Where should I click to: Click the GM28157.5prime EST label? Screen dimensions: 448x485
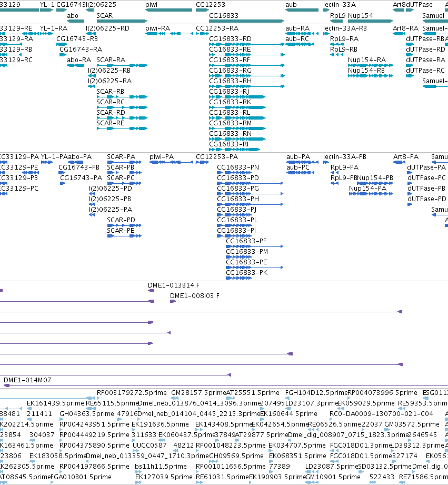[x=198, y=393]
